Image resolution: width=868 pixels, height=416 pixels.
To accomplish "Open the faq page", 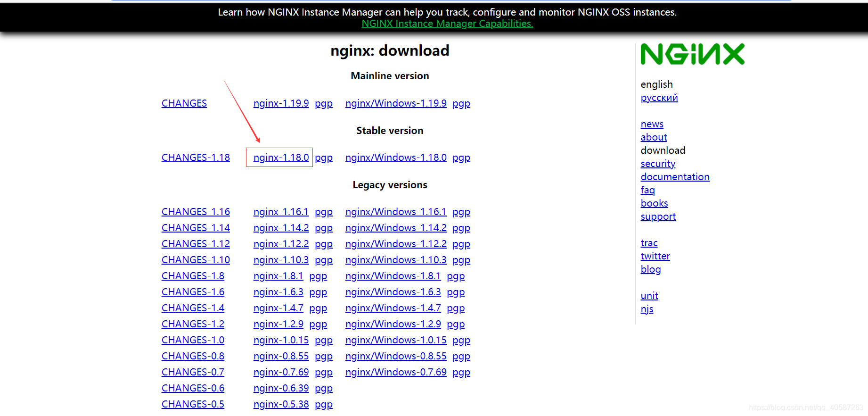I will point(648,190).
